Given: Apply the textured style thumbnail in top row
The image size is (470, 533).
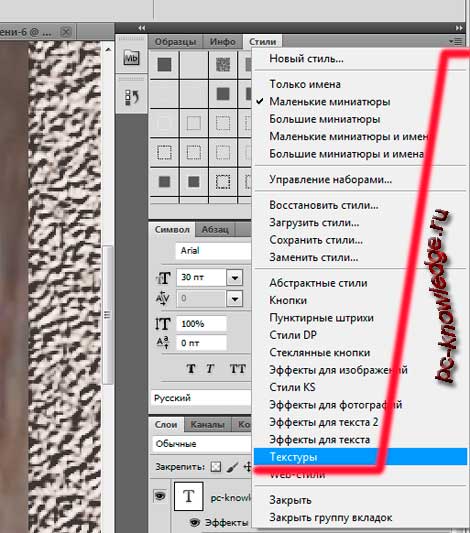Looking at the screenshot, I should tap(223, 65).
